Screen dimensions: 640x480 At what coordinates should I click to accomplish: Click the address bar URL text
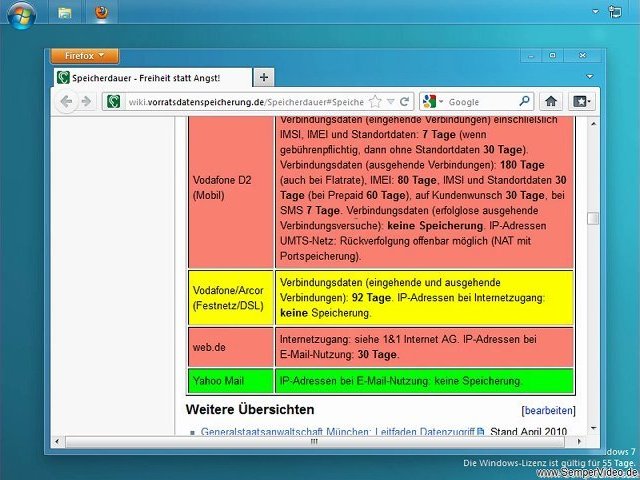pyautogui.click(x=240, y=101)
